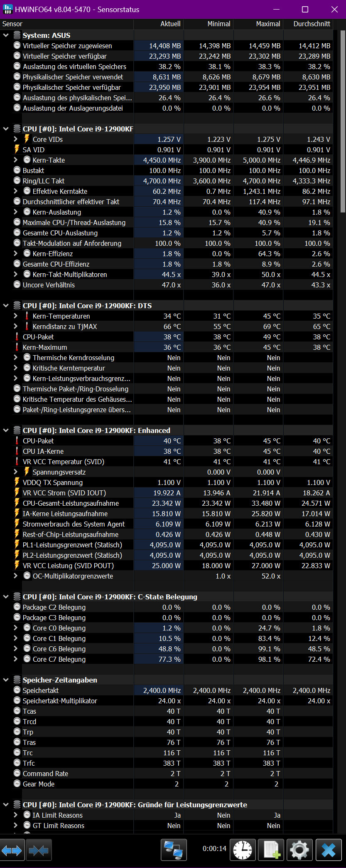Click the chip icon beside System: ASUS

click(17, 35)
